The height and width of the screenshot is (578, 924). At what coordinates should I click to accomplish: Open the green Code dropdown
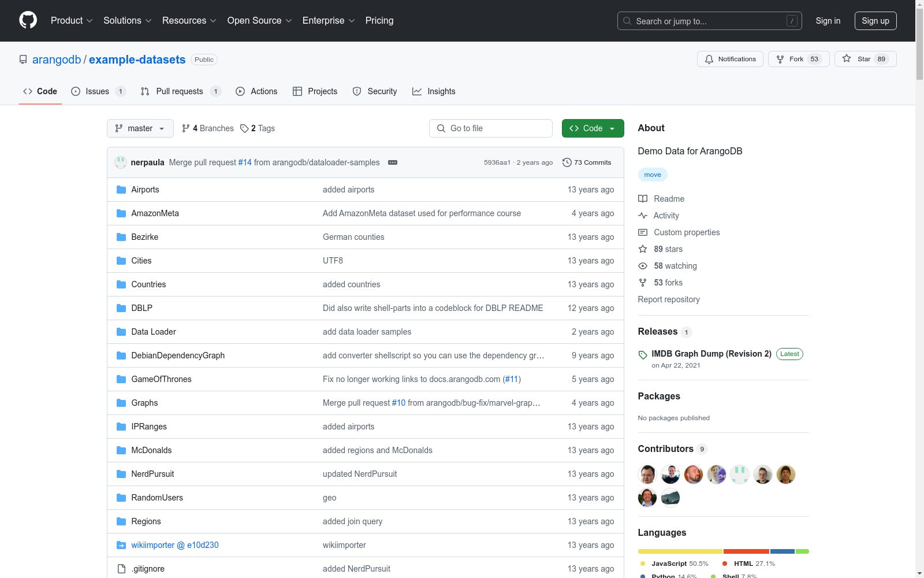(593, 128)
